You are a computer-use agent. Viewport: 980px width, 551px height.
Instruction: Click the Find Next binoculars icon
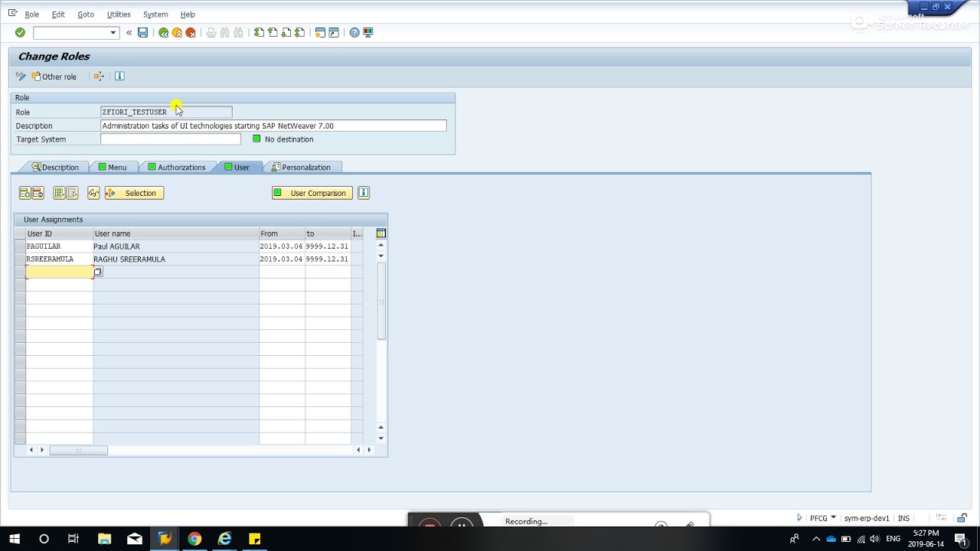[x=239, y=32]
